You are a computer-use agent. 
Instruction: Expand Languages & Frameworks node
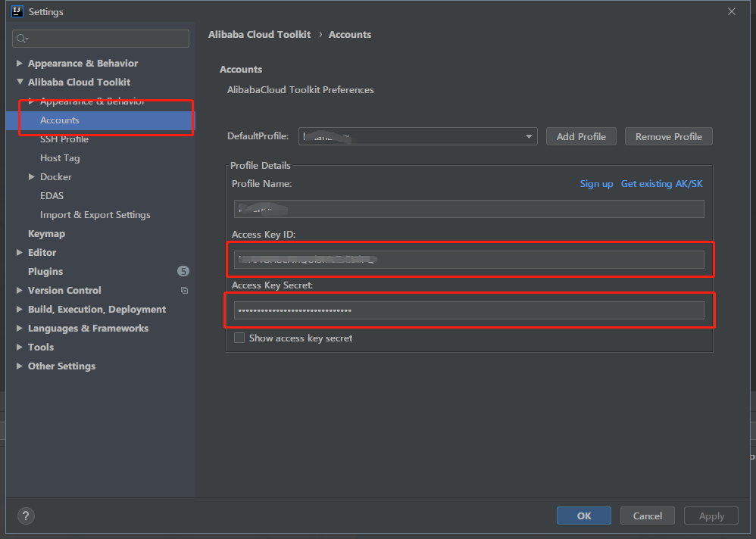pyautogui.click(x=19, y=328)
